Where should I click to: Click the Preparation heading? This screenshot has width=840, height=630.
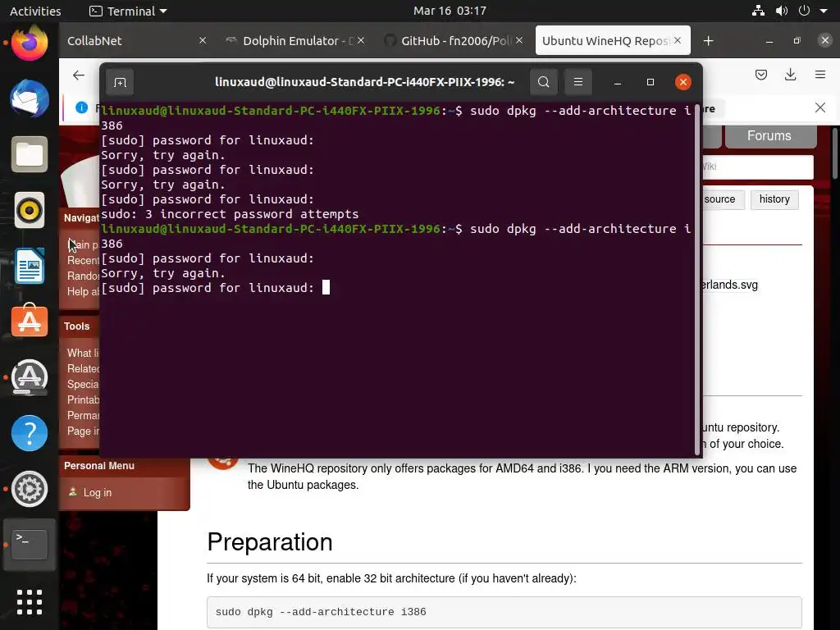[x=269, y=542]
